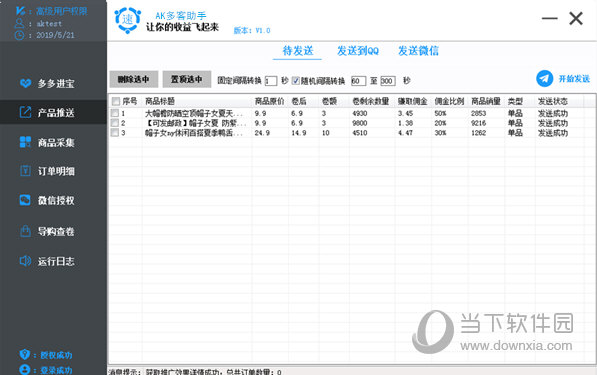Click the clock icon beside 2019/5/21
597x375 pixels.
tap(19, 35)
